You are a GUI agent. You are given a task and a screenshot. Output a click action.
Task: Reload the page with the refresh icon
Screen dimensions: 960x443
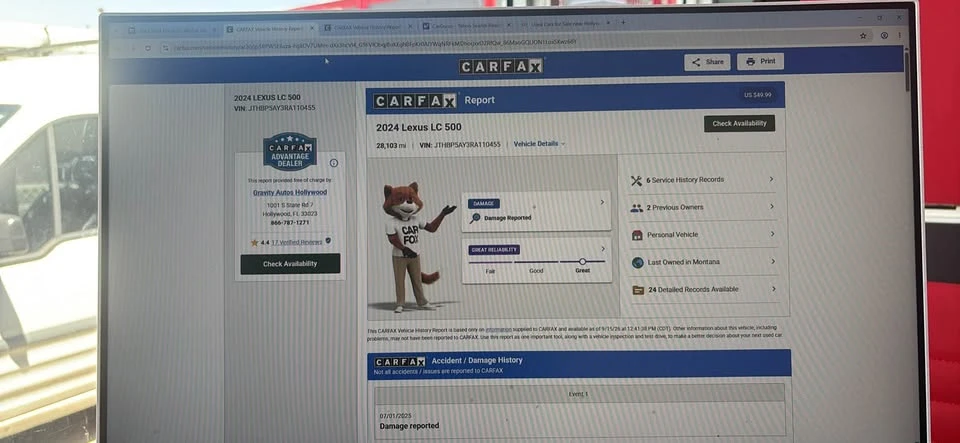148,48
